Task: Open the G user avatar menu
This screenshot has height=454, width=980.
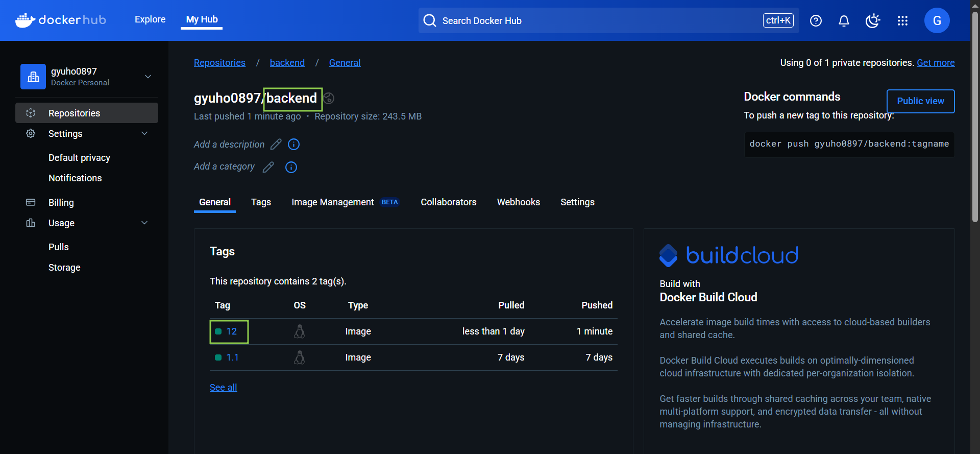Action: [937, 20]
